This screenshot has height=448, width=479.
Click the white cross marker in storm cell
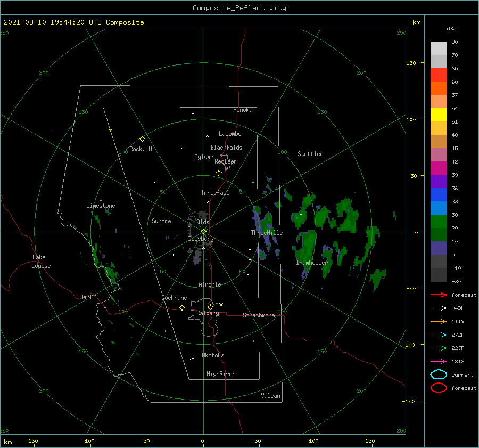tap(301, 214)
